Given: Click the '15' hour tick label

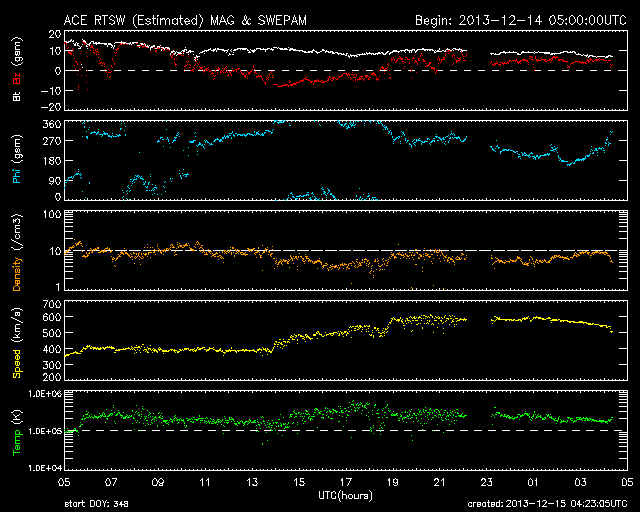Looking at the screenshot, I should [299, 482].
